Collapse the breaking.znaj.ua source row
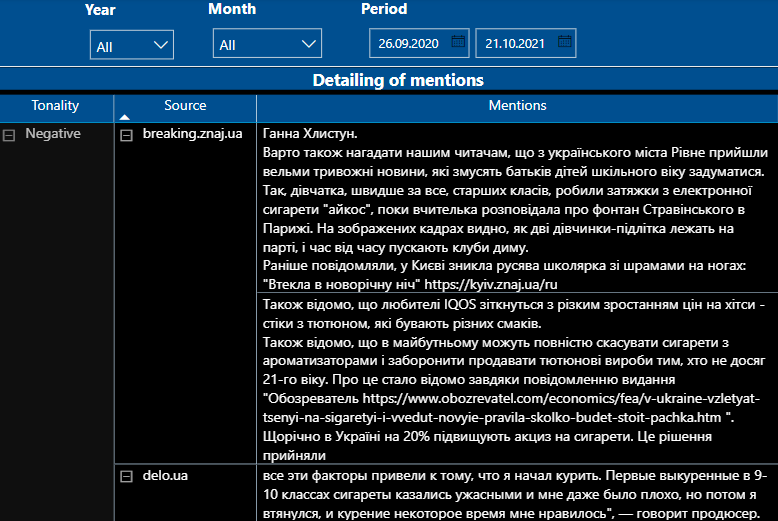 [126, 134]
